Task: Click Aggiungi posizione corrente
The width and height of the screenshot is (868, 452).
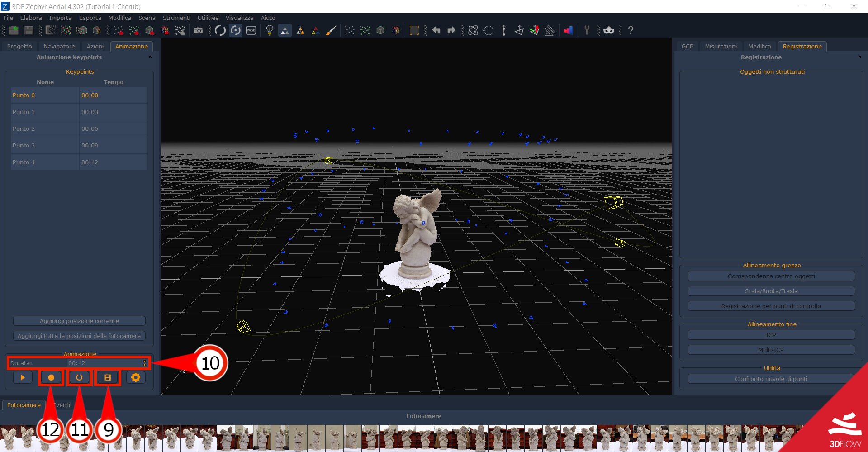Action: tap(79, 321)
